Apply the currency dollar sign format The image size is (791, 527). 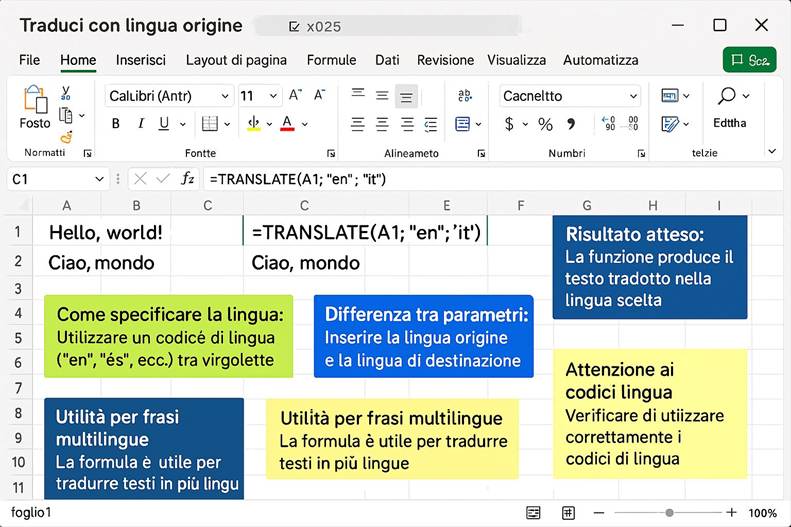(510, 124)
